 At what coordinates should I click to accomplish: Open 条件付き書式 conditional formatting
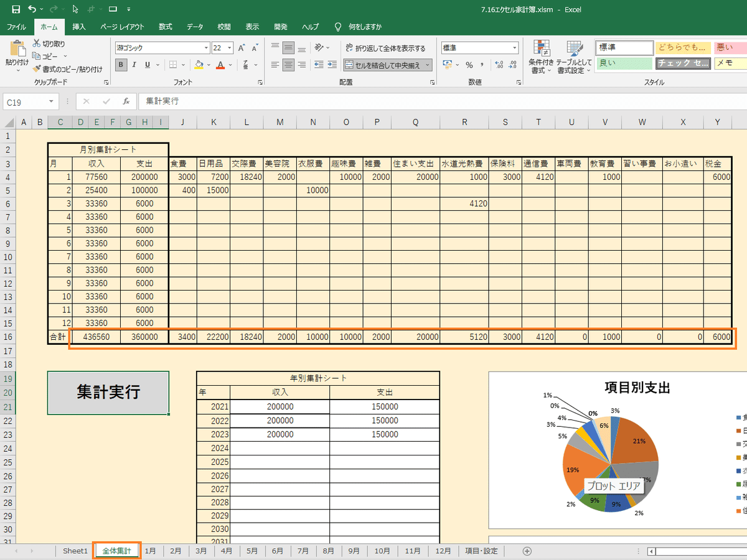tap(542, 57)
